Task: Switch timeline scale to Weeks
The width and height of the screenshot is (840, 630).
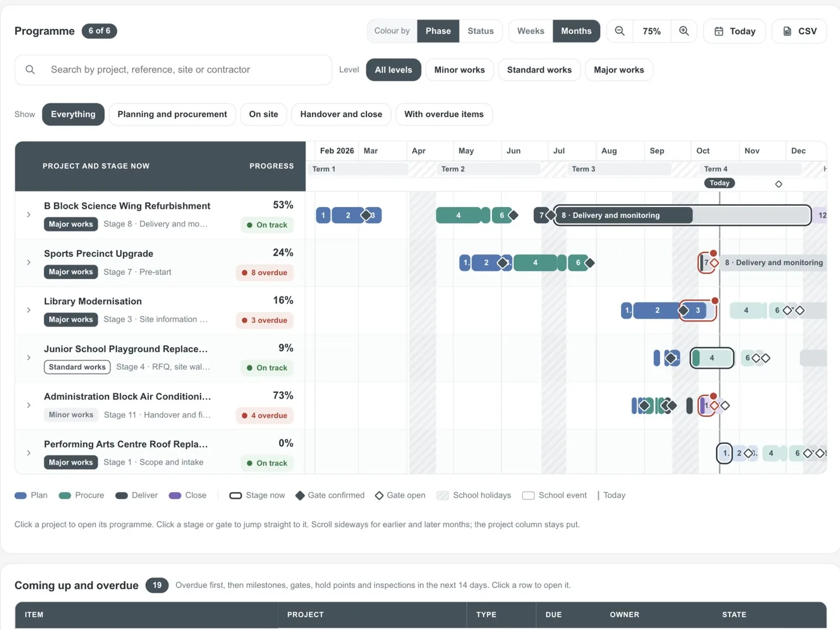Action: point(530,31)
